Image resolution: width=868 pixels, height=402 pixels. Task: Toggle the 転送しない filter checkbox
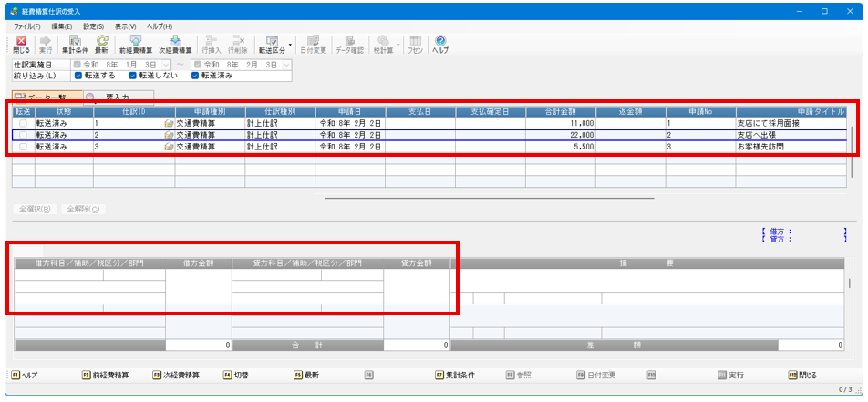(133, 76)
